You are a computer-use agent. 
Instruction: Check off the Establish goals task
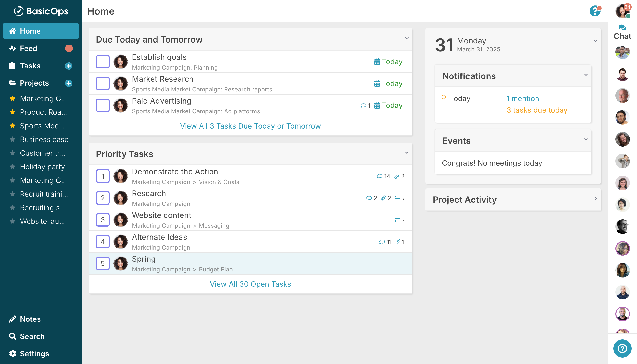[x=103, y=61]
